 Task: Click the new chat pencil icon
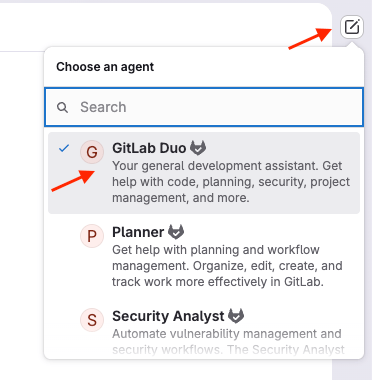point(352,27)
